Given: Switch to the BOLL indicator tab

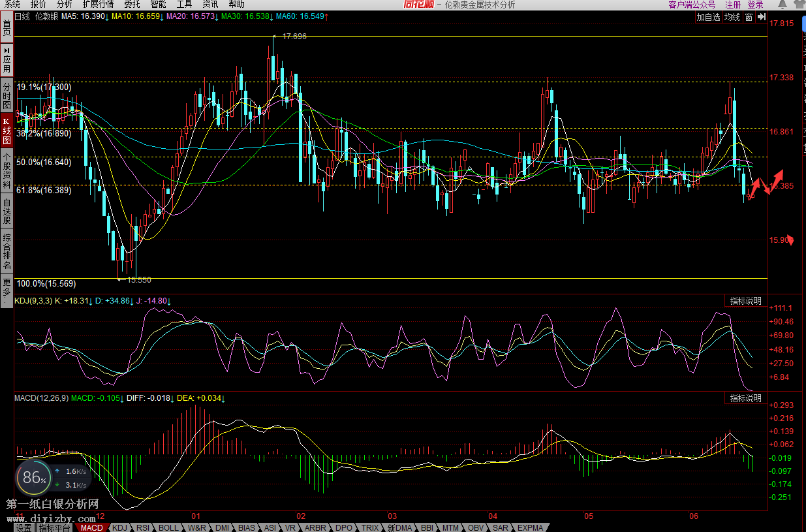Looking at the screenshot, I should pyautogui.click(x=168, y=527).
